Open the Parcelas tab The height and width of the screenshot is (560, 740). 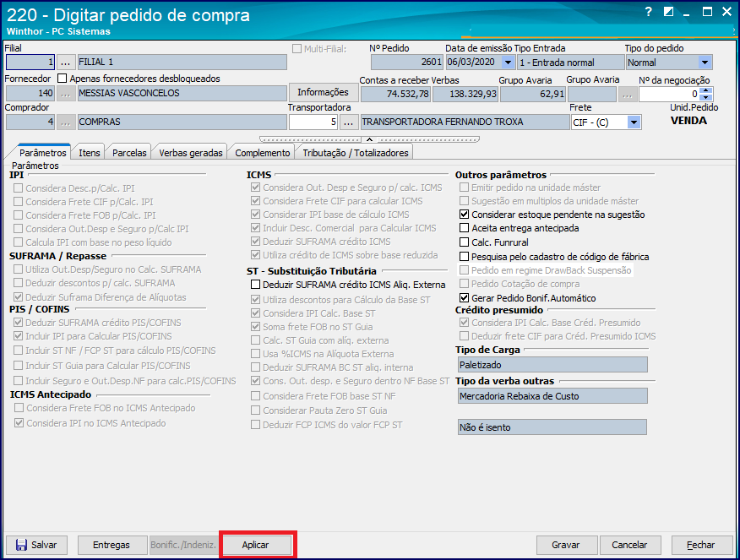point(129,153)
